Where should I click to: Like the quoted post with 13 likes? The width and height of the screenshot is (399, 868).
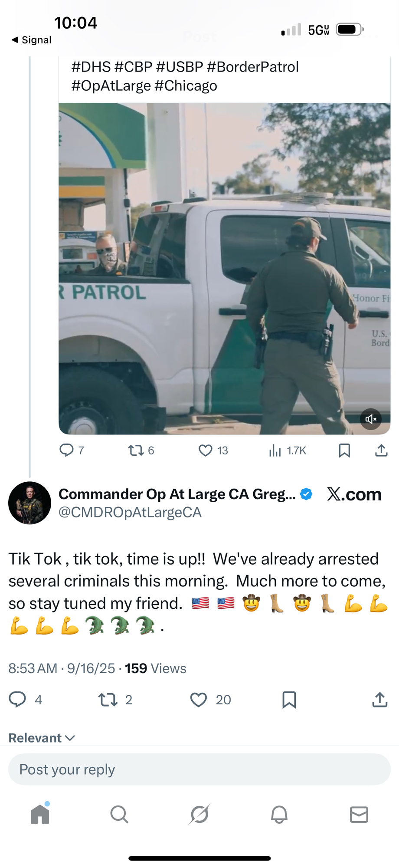click(x=206, y=450)
